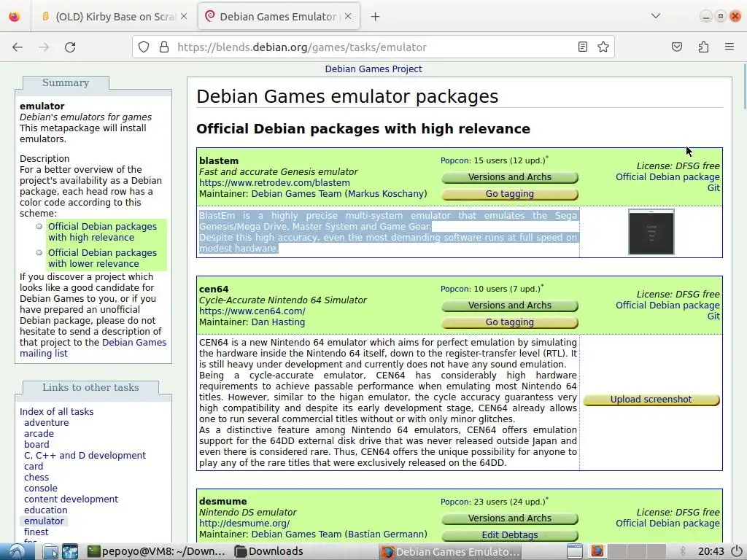This screenshot has width=747, height=560.
Task: Click desmume Edit Debtags button
Action: pos(510,534)
